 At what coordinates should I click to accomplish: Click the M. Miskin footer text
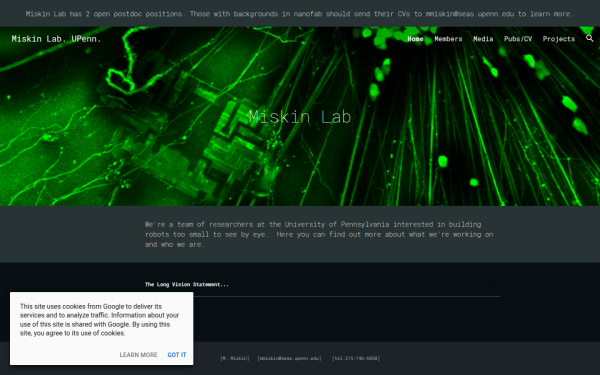(235, 359)
